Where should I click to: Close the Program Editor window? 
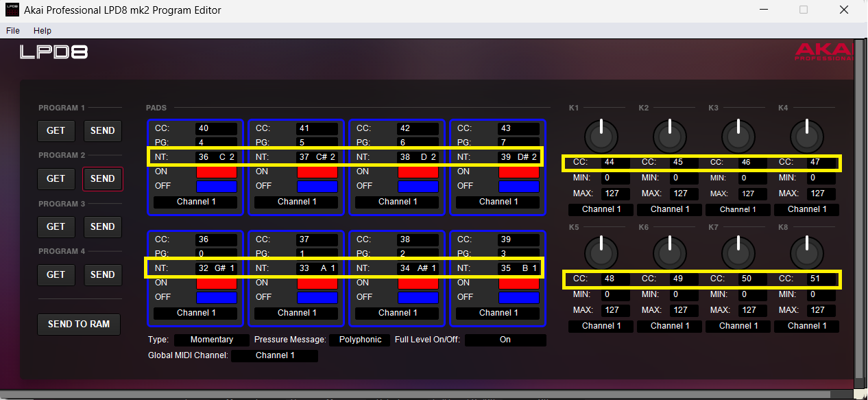[844, 10]
